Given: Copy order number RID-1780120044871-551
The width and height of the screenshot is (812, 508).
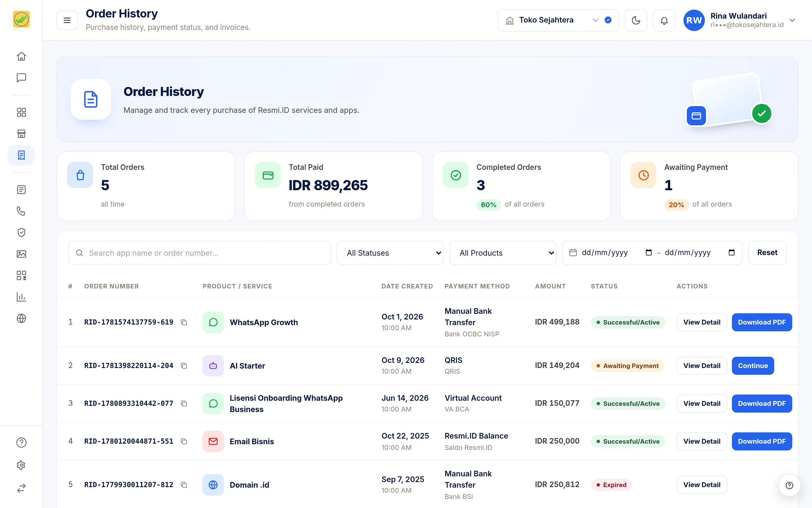Looking at the screenshot, I should coord(184,441).
